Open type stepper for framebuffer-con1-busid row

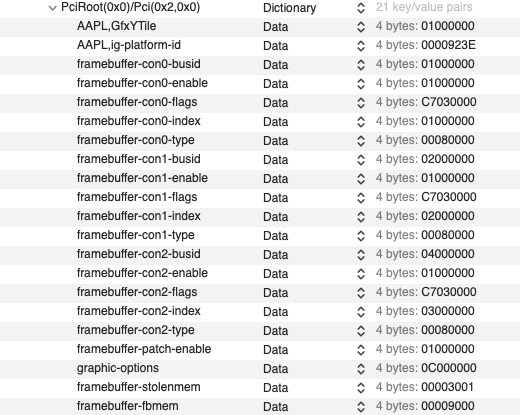361,160
